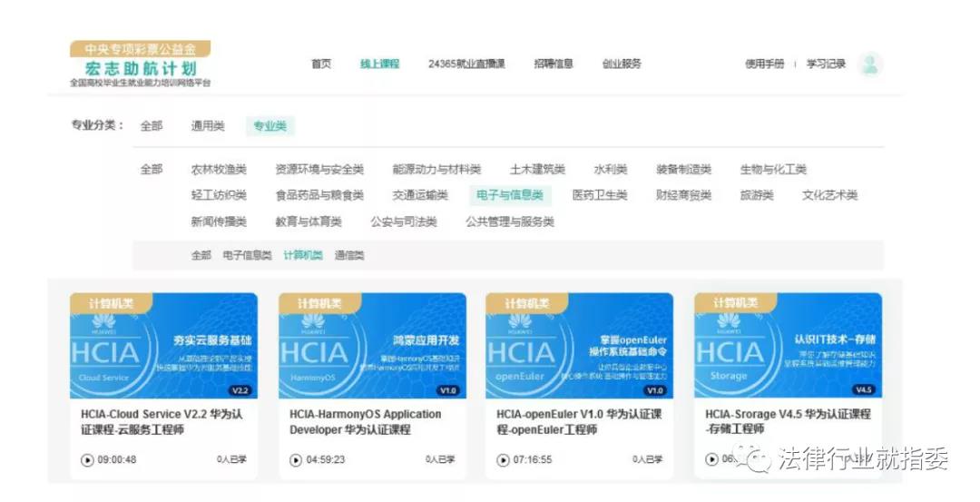View 学习记录 link
The width and height of the screenshot is (980, 502).
tap(826, 64)
